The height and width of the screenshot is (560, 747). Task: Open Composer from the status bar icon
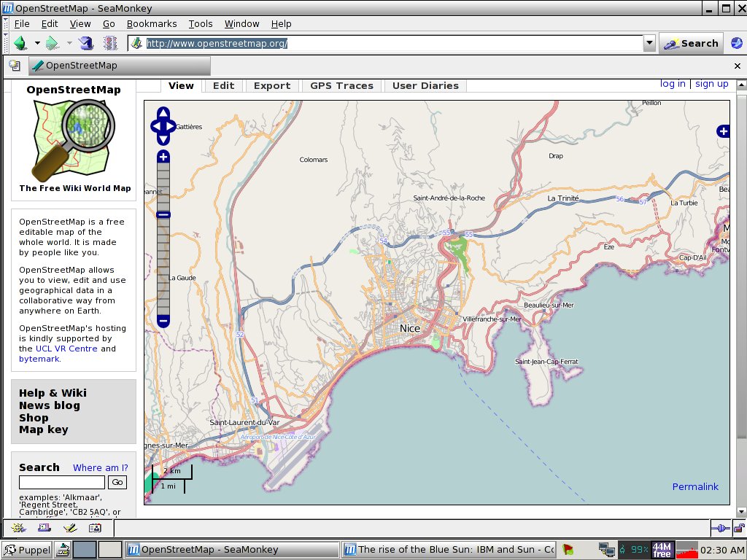point(70,528)
